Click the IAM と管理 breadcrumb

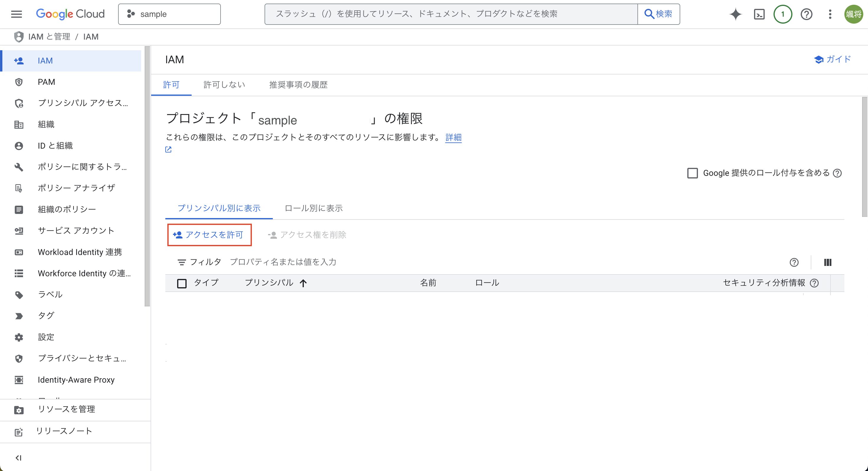49,37
